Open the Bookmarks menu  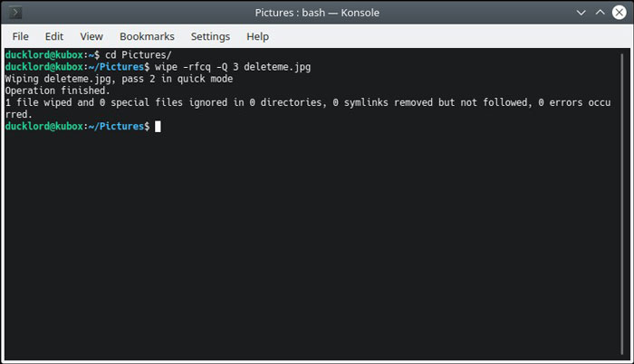[x=147, y=36]
